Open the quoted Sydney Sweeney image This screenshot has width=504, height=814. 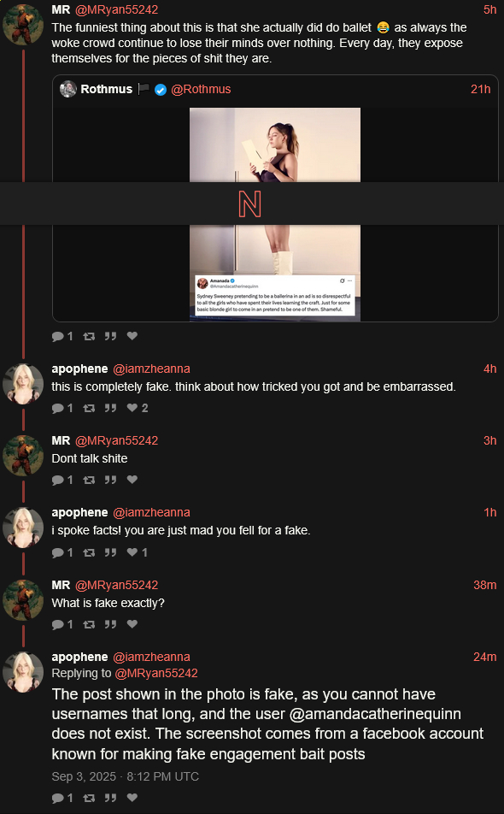pos(275,215)
